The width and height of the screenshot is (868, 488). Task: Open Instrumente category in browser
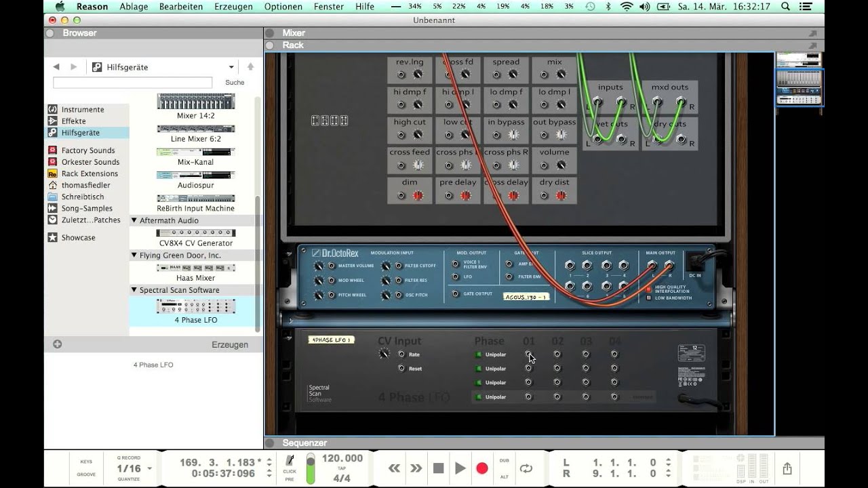[83, 110]
